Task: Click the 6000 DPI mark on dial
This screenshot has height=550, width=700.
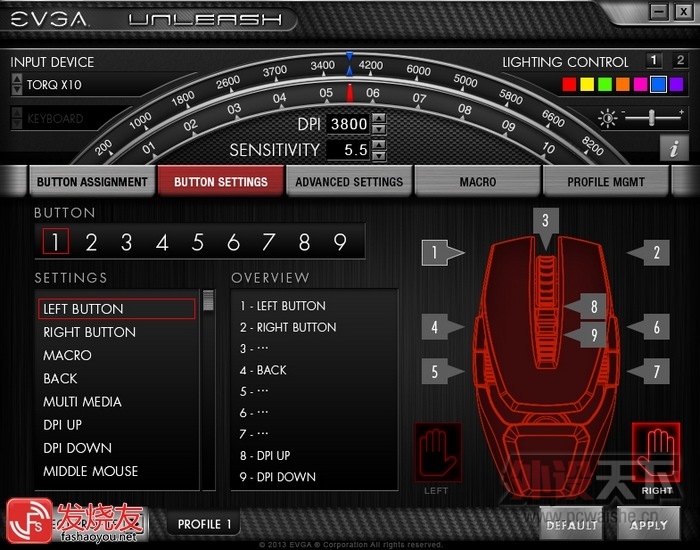Action: click(418, 71)
